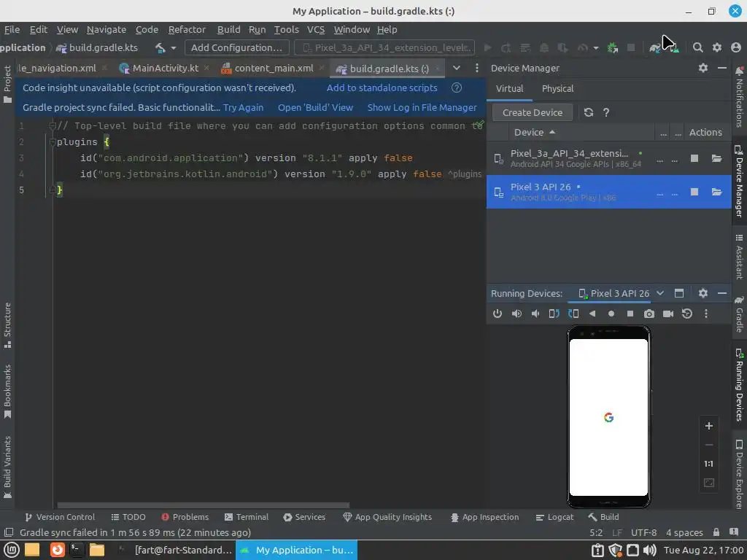Image resolution: width=747 pixels, height=560 pixels.
Task: Set the emulator zoom to 1:1
Action: (x=709, y=464)
